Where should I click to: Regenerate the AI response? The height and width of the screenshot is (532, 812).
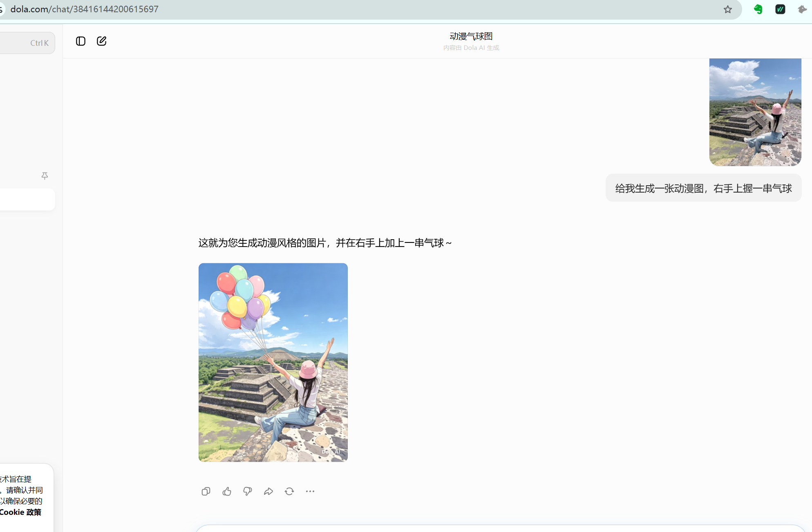coord(289,491)
